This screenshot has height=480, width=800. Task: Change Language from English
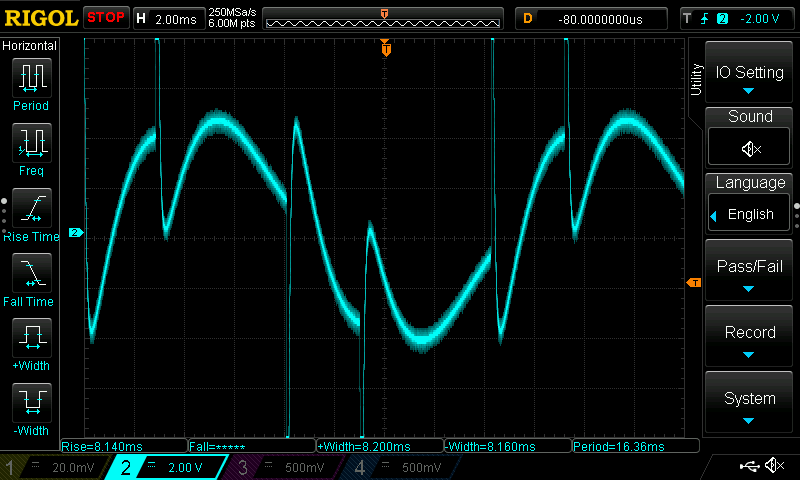click(750, 214)
